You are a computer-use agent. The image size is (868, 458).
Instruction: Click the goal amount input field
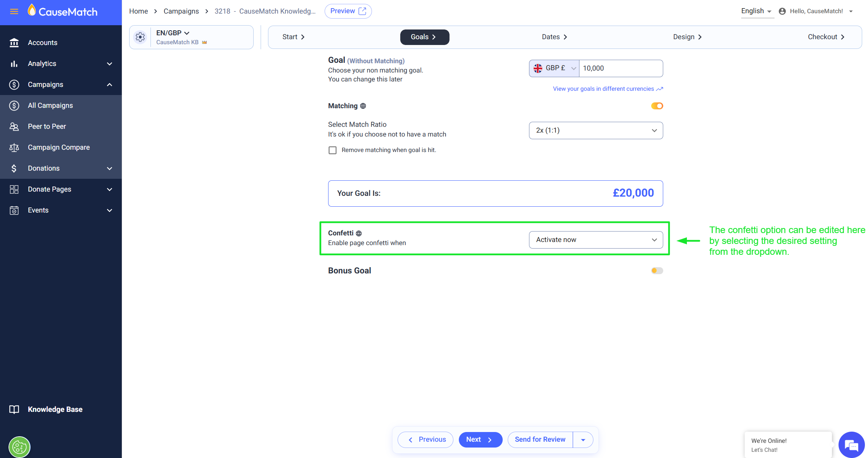pos(621,68)
